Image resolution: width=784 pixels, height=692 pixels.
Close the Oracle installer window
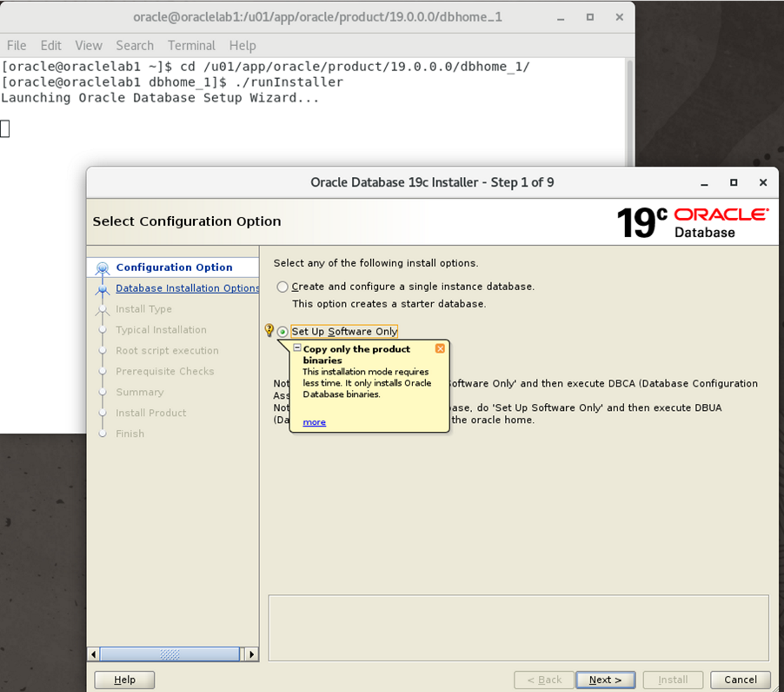coord(763,183)
